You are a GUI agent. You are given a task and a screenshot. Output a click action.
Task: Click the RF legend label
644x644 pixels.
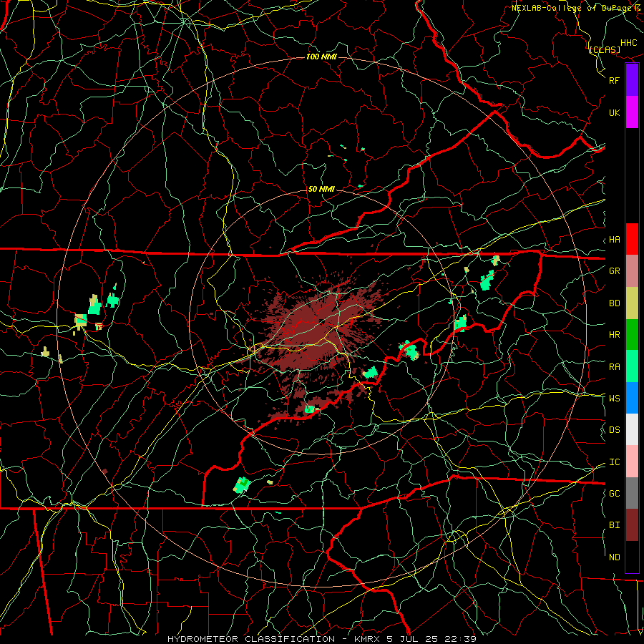pos(615,80)
